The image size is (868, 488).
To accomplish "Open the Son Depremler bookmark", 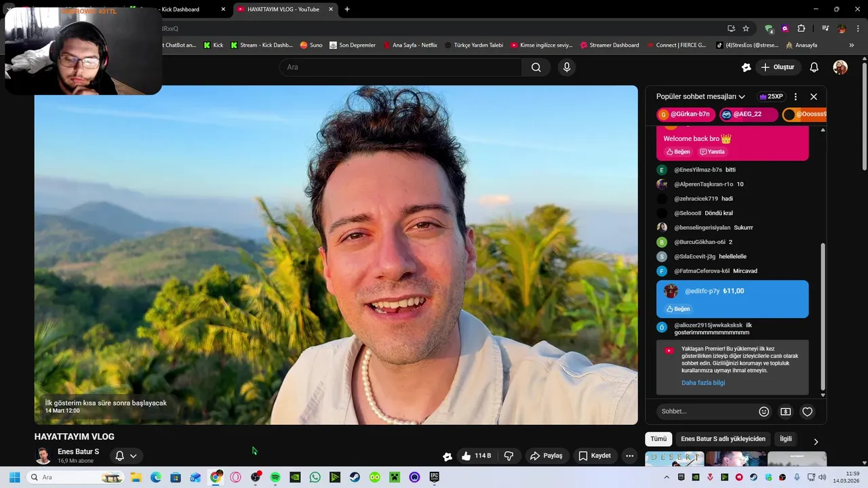I will 352,45.
